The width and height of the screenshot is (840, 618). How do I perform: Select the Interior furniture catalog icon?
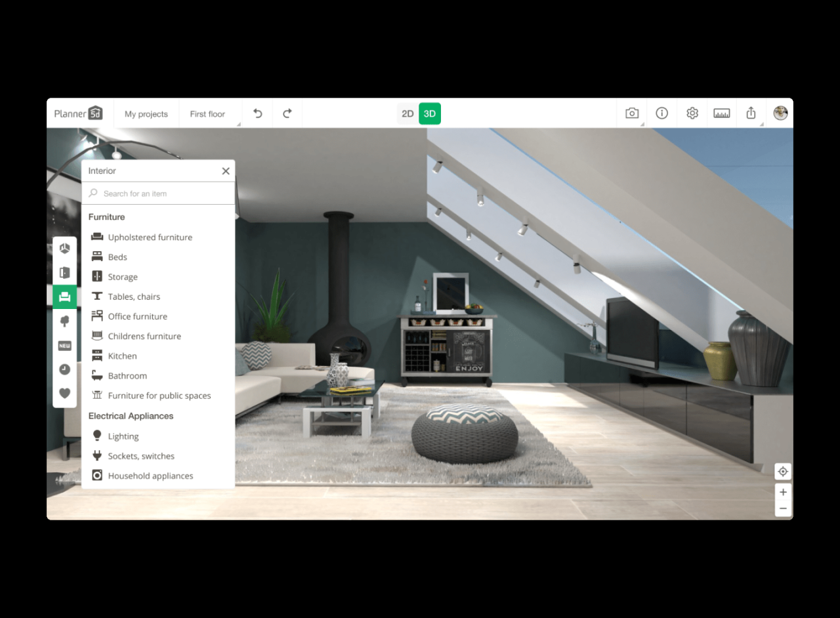click(64, 297)
